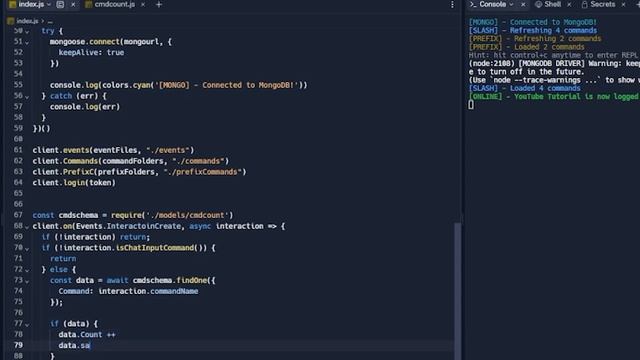Click line number 79 in the gutter
The image size is (640, 360).
click(x=18, y=345)
